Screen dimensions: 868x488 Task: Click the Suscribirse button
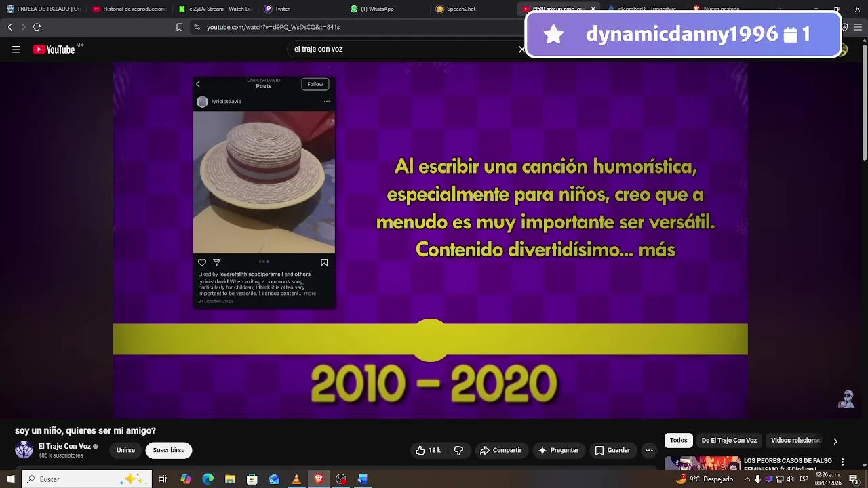(169, 450)
